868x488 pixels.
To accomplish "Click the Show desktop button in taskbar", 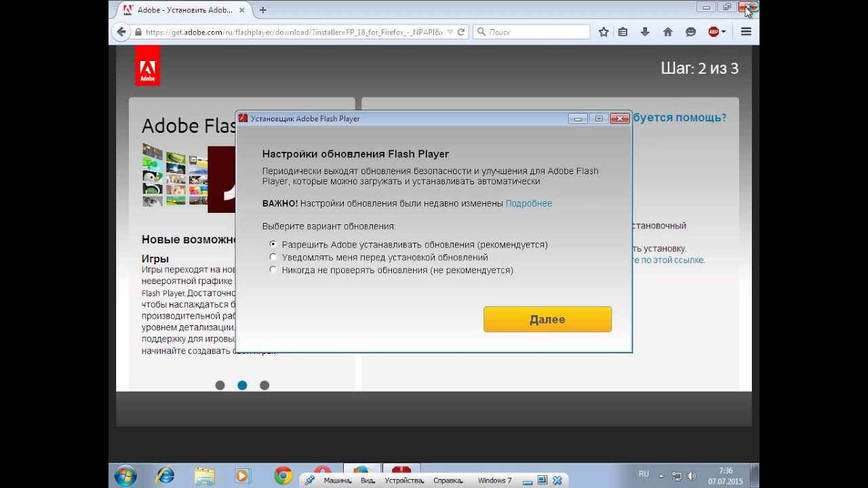I will (755, 476).
